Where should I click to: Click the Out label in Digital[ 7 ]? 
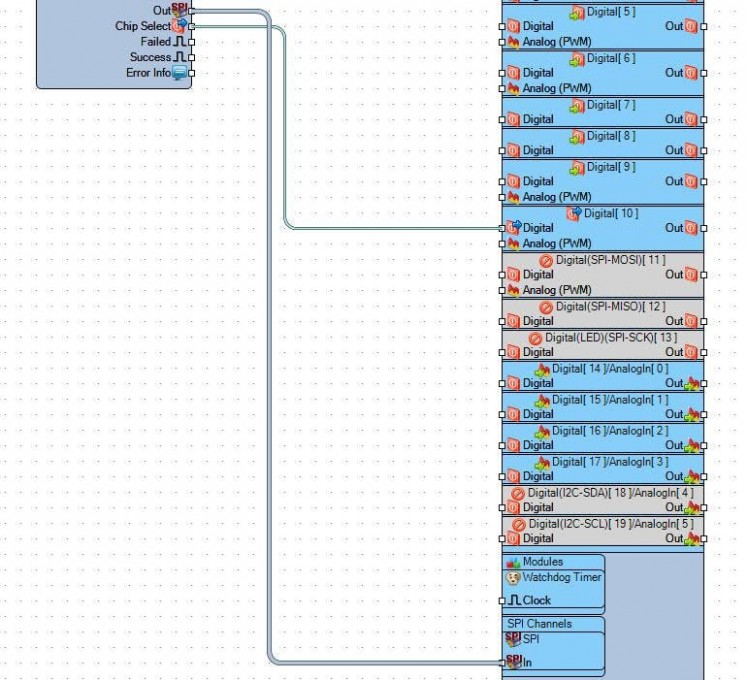[x=674, y=119]
